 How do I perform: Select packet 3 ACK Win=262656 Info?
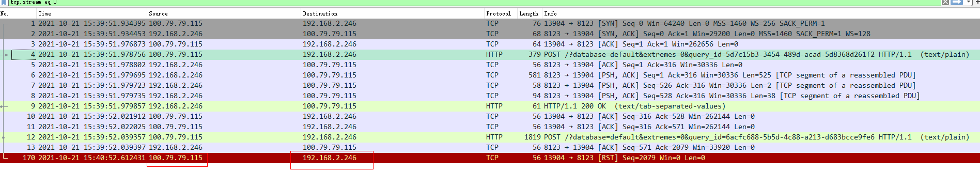point(641,44)
